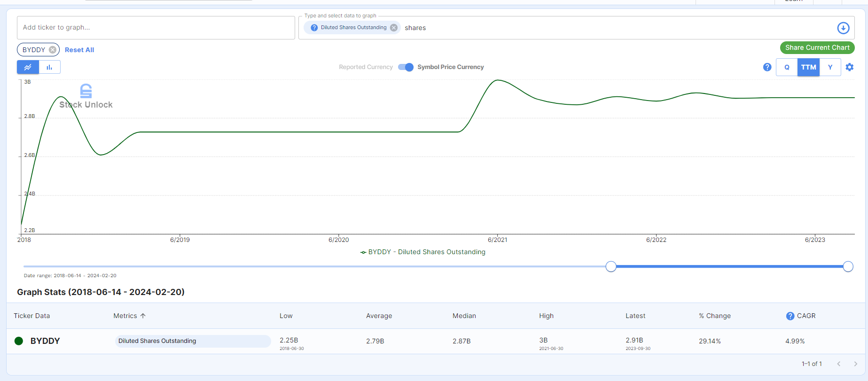Click the Average column header
The height and width of the screenshot is (381, 868).
point(379,316)
